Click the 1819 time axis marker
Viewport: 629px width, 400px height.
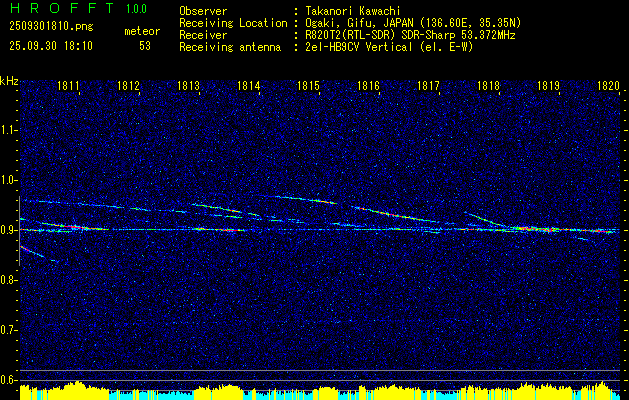(x=548, y=85)
